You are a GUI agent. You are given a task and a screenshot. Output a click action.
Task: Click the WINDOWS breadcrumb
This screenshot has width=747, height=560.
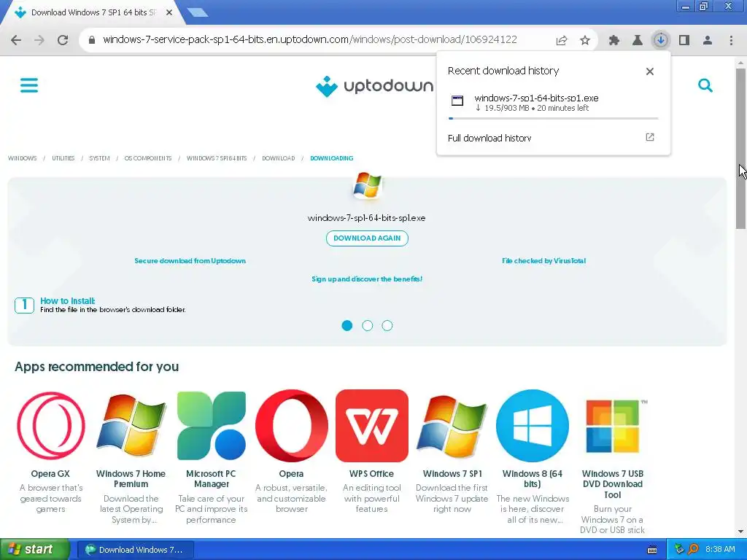(23, 158)
